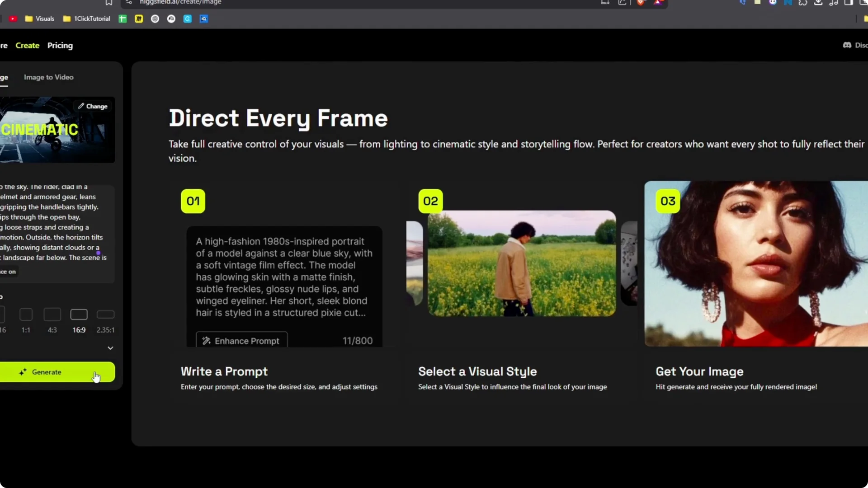
Task: Open the Pricing menu item
Action: 60,45
